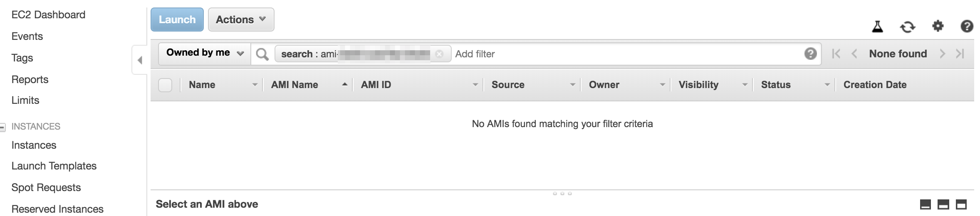Open the help question mark icon

point(967,27)
